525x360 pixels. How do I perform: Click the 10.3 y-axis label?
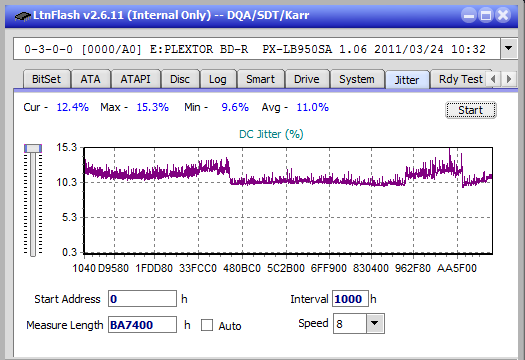(67, 183)
